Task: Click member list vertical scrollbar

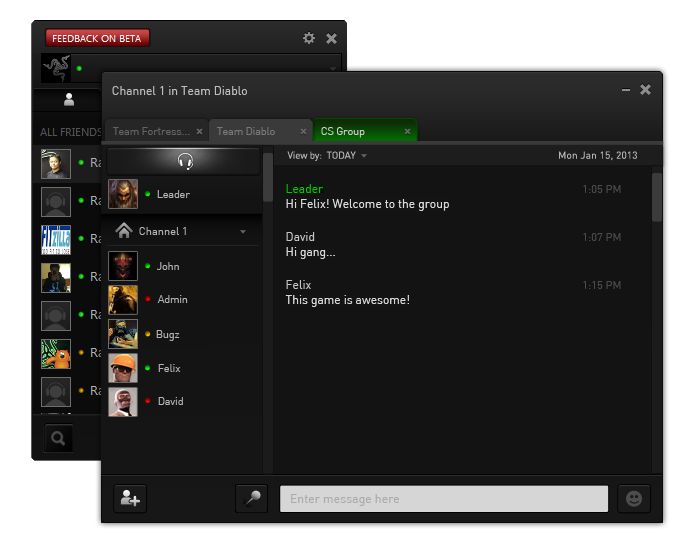Action: point(268,177)
